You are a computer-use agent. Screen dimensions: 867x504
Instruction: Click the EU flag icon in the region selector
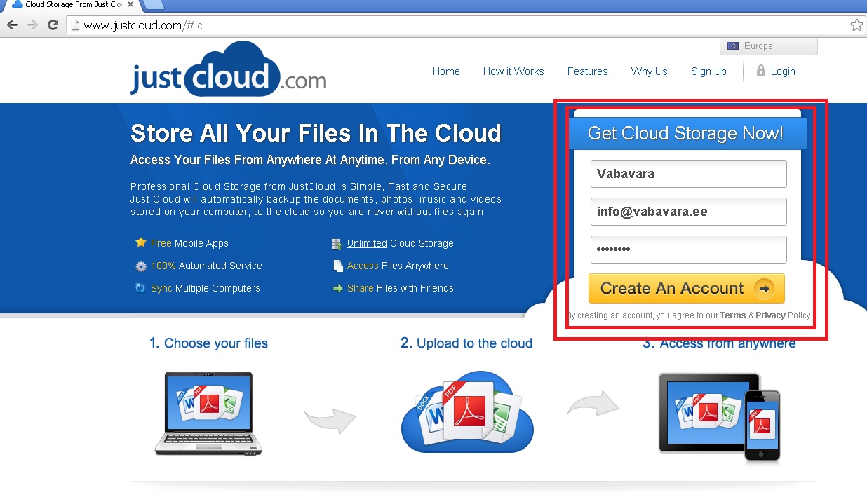pos(733,46)
